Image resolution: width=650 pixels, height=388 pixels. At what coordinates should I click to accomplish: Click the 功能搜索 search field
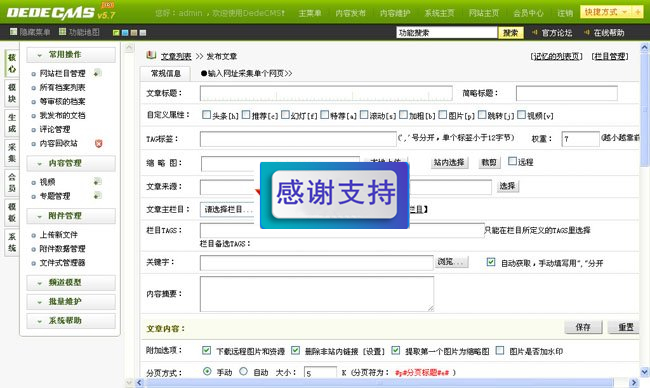click(447, 33)
